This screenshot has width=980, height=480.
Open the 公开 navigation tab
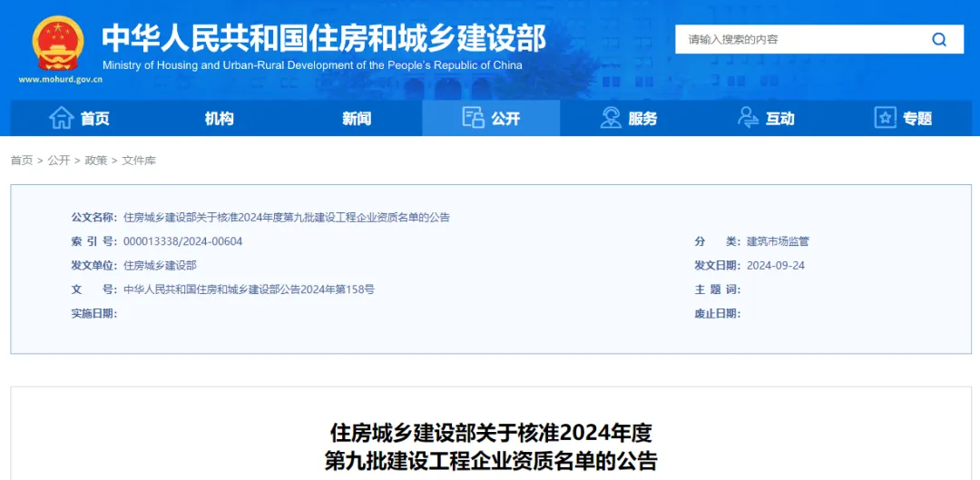pyautogui.click(x=491, y=118)
